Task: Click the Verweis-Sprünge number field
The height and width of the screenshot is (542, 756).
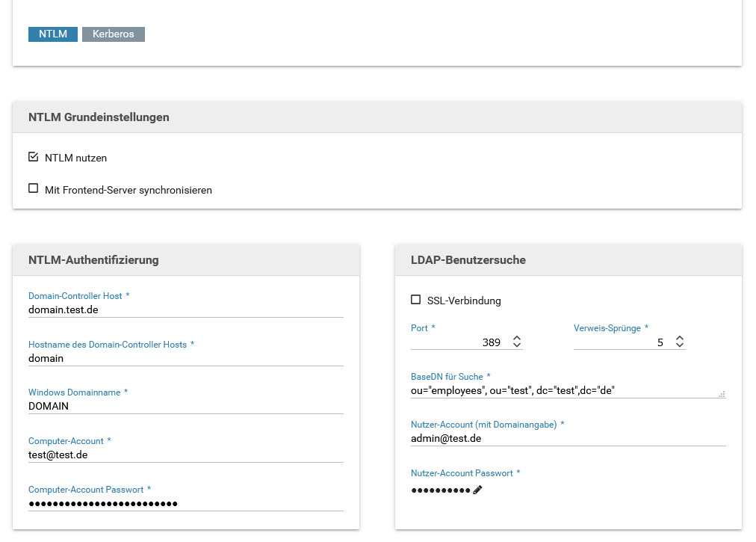Action: 620,342
